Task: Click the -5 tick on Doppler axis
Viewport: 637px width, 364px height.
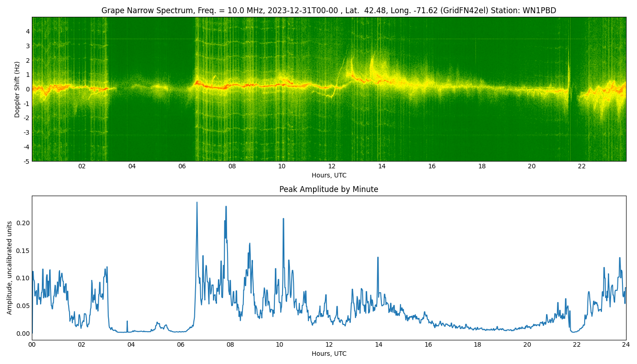Action: (x=27, y=161)
